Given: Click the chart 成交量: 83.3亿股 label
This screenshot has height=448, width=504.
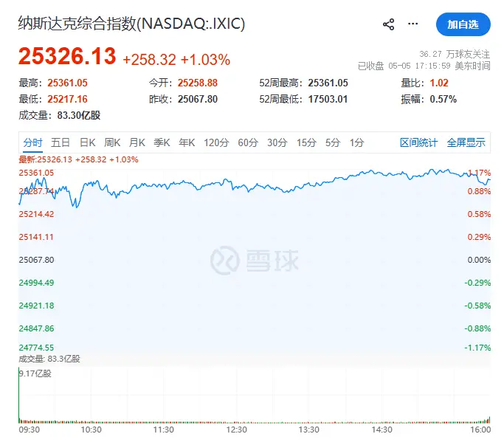Looking at the screenshot, I should point(49,359).
